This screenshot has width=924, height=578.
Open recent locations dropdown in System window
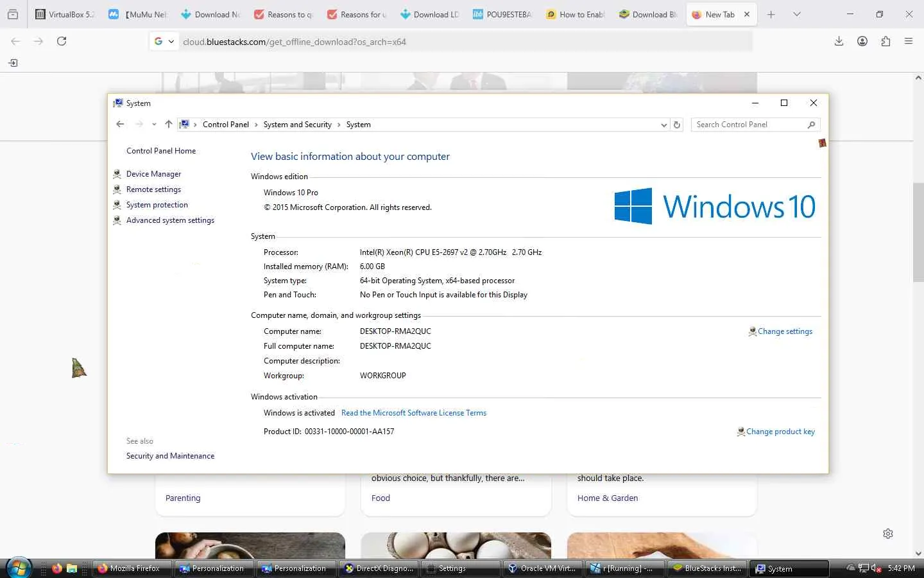click(x=154, y=125)
